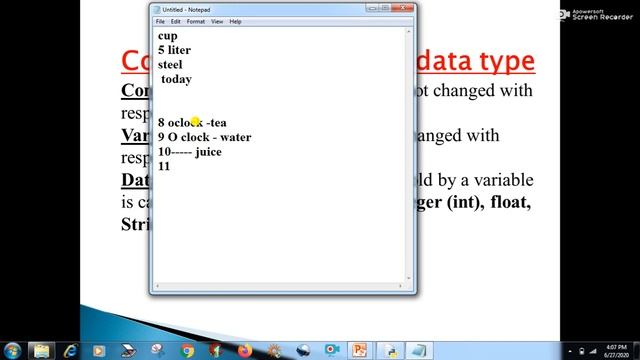The image size is (640, 360).
Task: Click the Notepad icon in title bar
Action: 156,9
